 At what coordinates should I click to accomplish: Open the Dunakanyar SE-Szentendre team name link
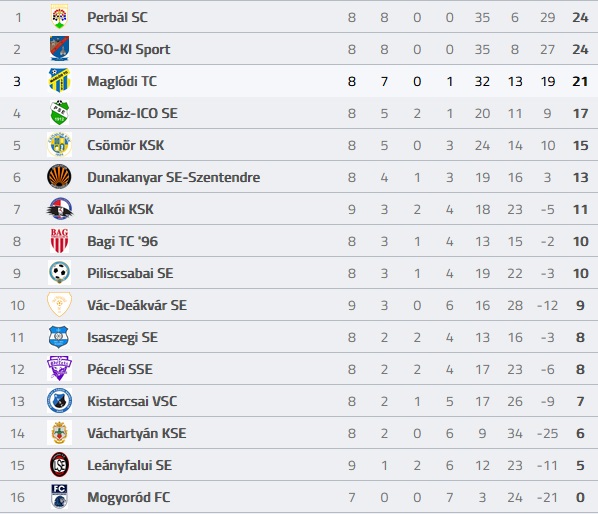coord(174,178)
